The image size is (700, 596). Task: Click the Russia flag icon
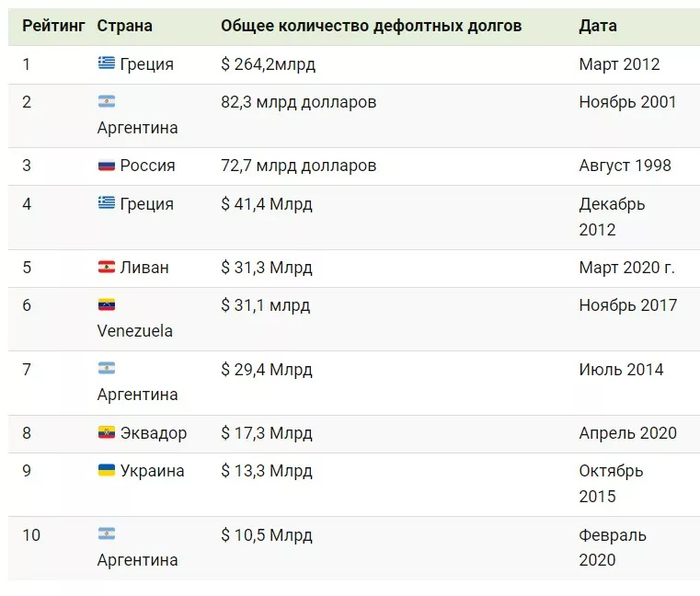[107, 166]
